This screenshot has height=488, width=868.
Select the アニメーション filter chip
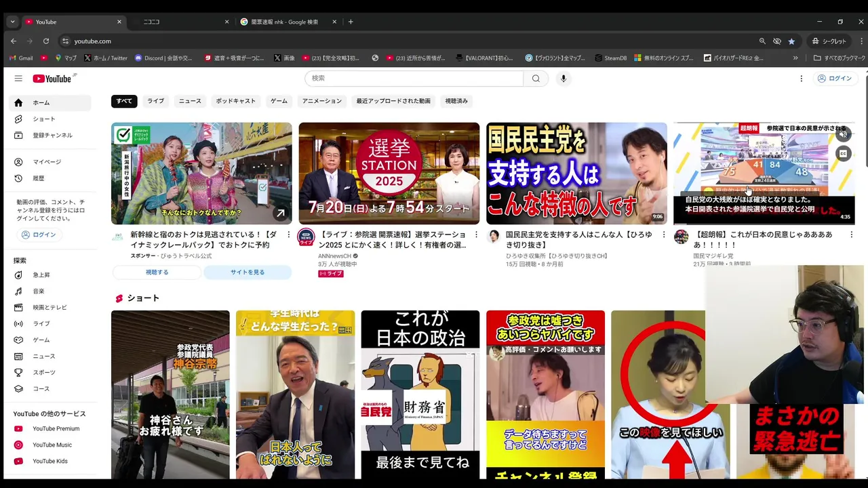(322, 101)
